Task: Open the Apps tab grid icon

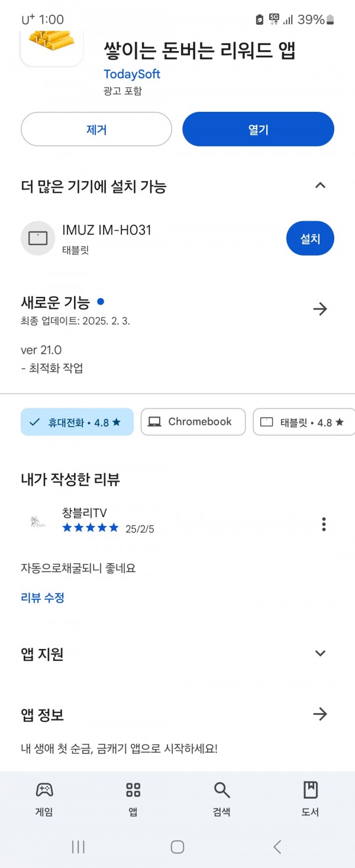Action: click(x=133, y=790)
